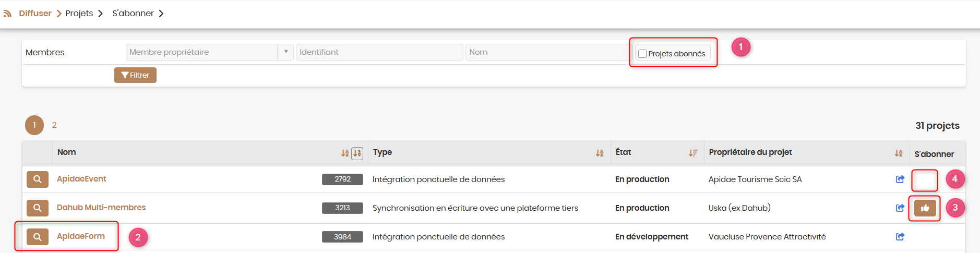
Task: Open the ApidaeEvent project link
Action: [81, 178]
